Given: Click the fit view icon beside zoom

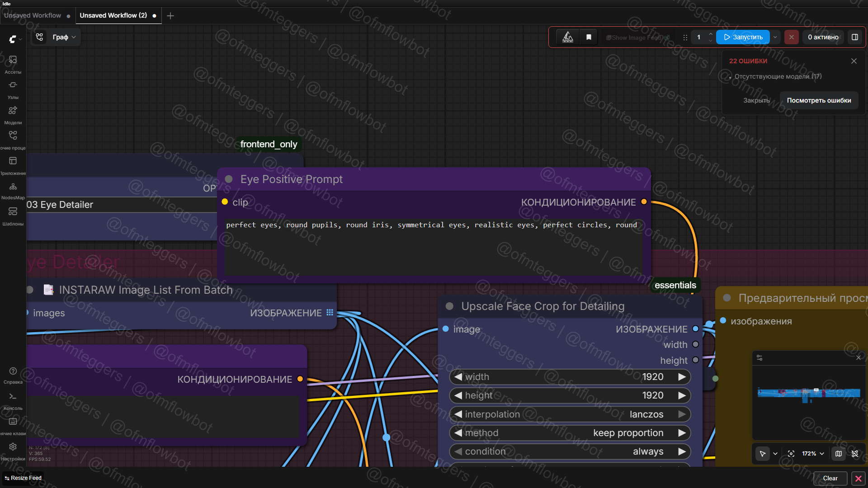Looking at the screenshot, I should point(791,454).
